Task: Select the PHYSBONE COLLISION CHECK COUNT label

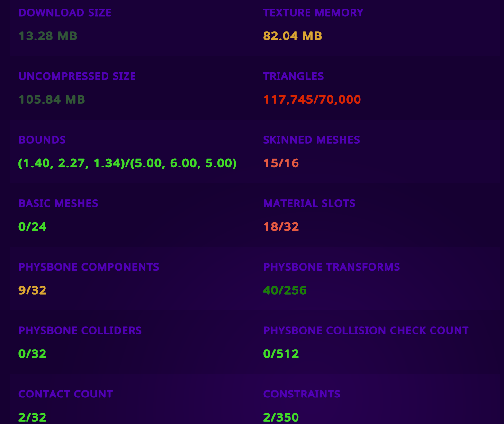Action: [x=366, y=331]
